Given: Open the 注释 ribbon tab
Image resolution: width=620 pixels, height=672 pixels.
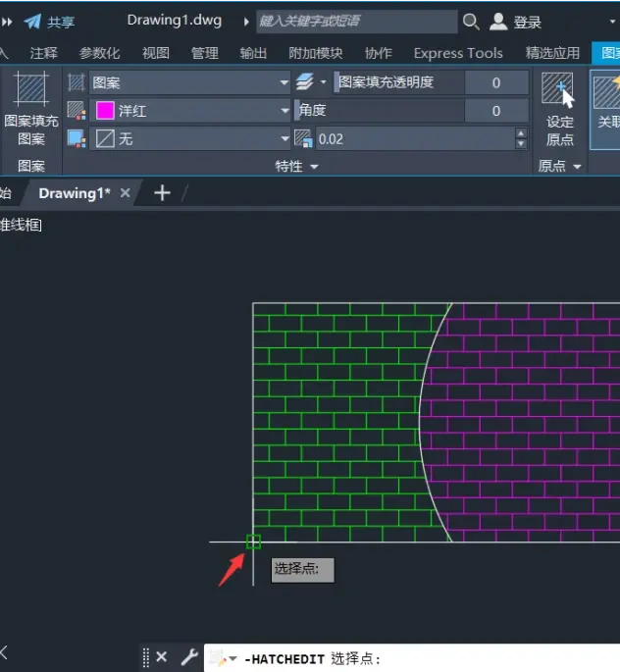Looking at the screenshot, I should (x=44, y=53).
